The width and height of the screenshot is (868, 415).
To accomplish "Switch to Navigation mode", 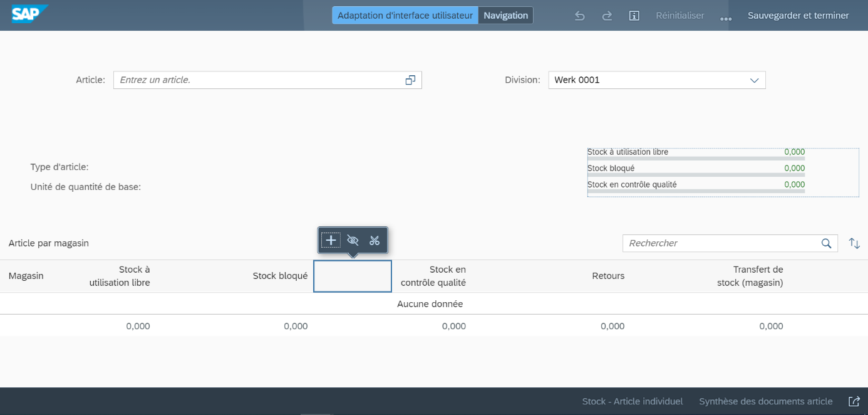I will point(505,16).
